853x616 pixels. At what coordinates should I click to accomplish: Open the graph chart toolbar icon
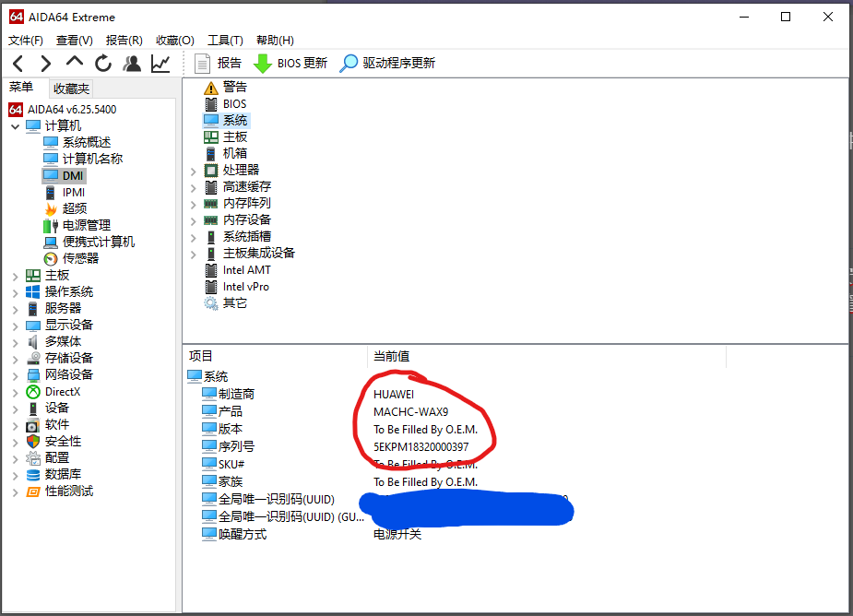coord(160,64)
